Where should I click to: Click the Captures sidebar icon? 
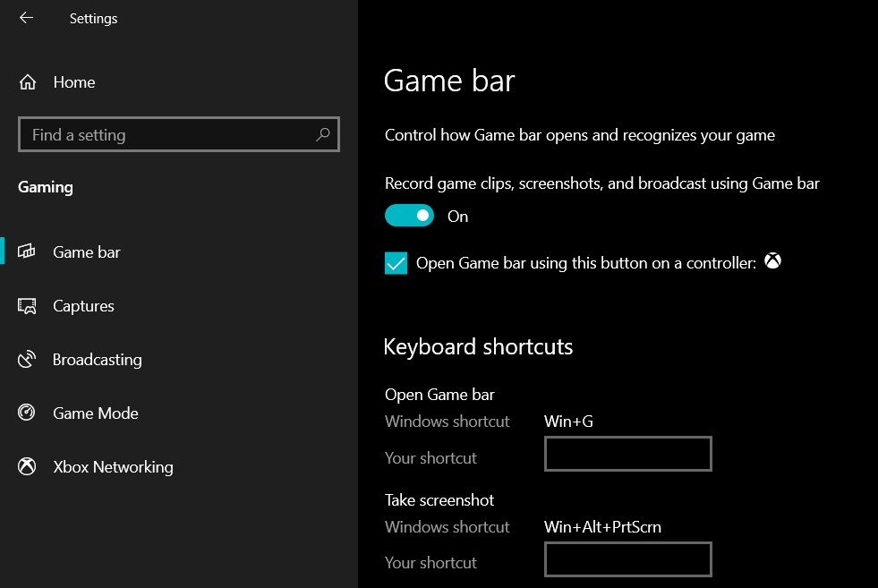[27, 306]
